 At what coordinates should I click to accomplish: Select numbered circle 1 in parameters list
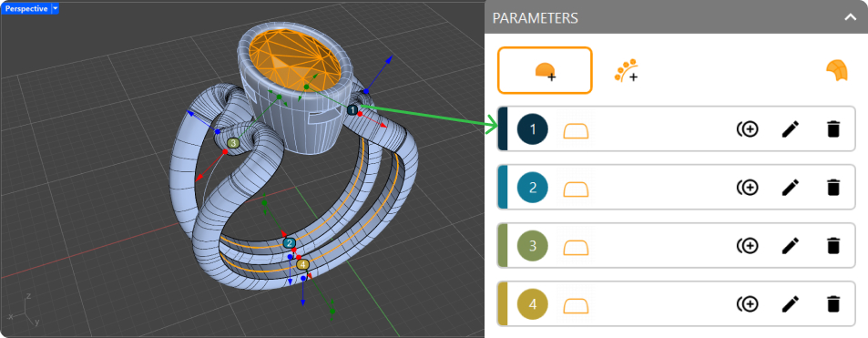[533, 129]
